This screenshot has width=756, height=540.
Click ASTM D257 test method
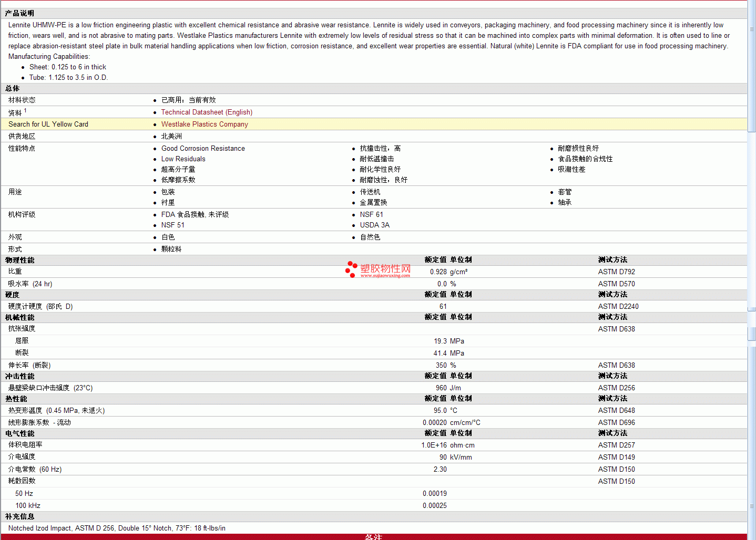tap(617, 445)
